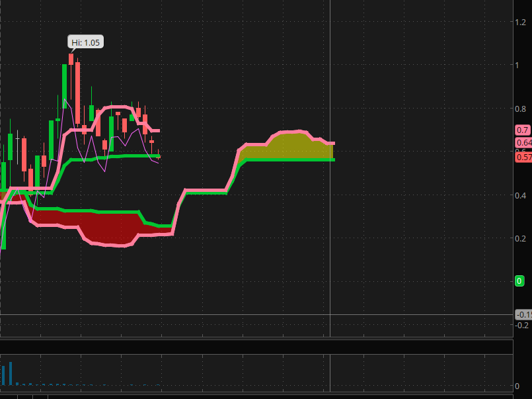Click the tall green candle below the high
This screenshot has height=399, width=532.
65,86
